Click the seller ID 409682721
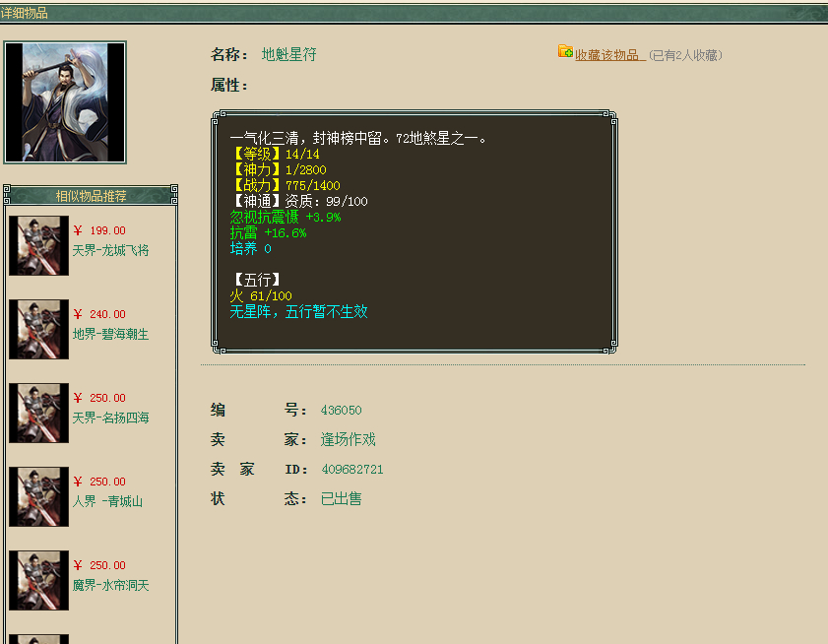This screenshot has width=828, height=644. [352, 469]
